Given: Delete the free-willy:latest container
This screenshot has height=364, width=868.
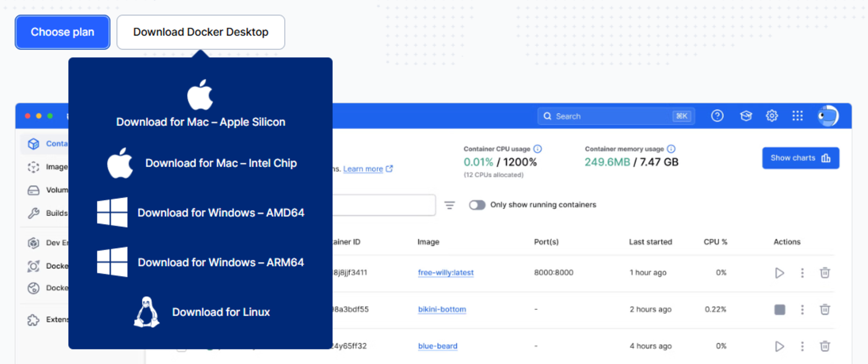Looking at the screenshot, I should pyautogui.click(x=825, y=273).
